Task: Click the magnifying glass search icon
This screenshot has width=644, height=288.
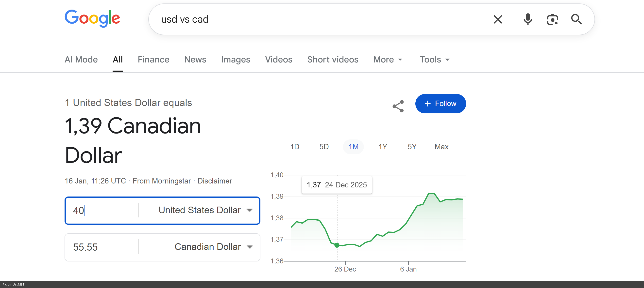Action: coord(576,19)
